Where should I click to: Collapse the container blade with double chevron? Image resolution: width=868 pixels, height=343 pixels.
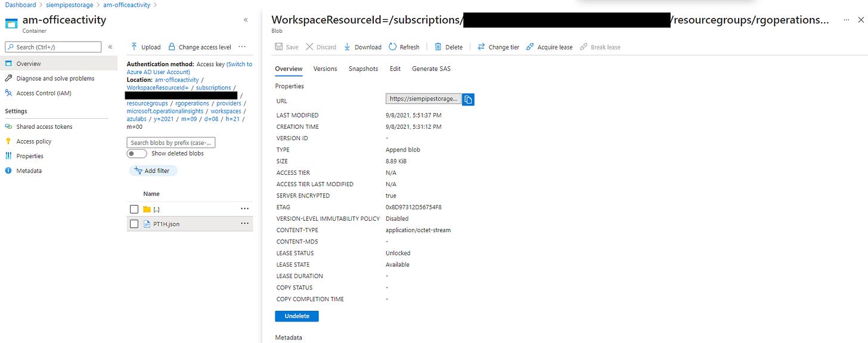point(246,20)
